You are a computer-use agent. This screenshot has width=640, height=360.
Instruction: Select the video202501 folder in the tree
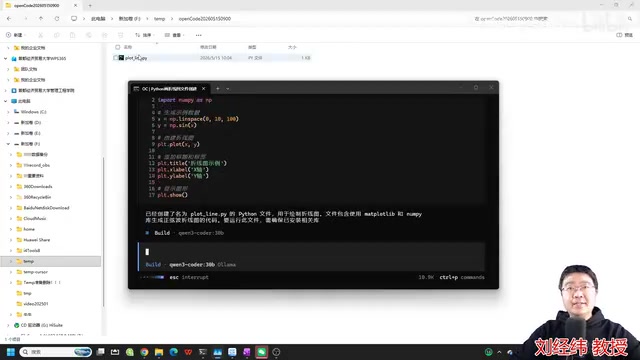click(x=36, y=304)
